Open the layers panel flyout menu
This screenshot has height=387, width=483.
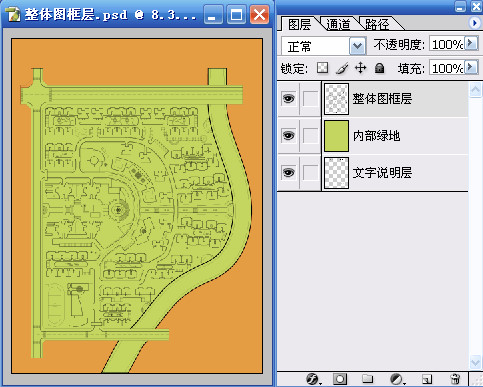(474, 23)
